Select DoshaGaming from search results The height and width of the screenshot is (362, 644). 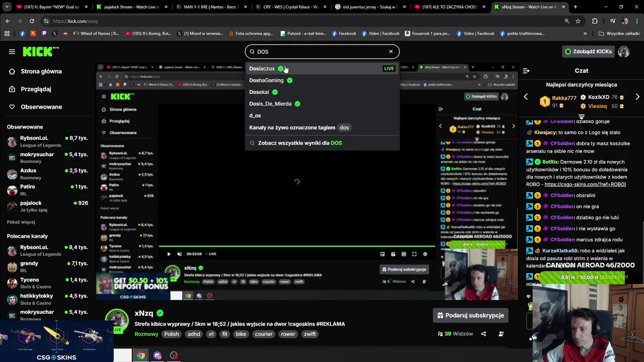click(322, 80)
